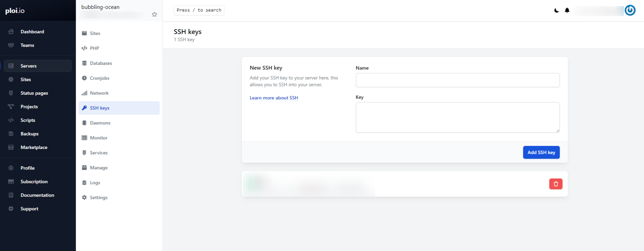This screenshot has height=251, width=644.
Task: Open the Marketplace page
Action: click(x=34, y=147)
